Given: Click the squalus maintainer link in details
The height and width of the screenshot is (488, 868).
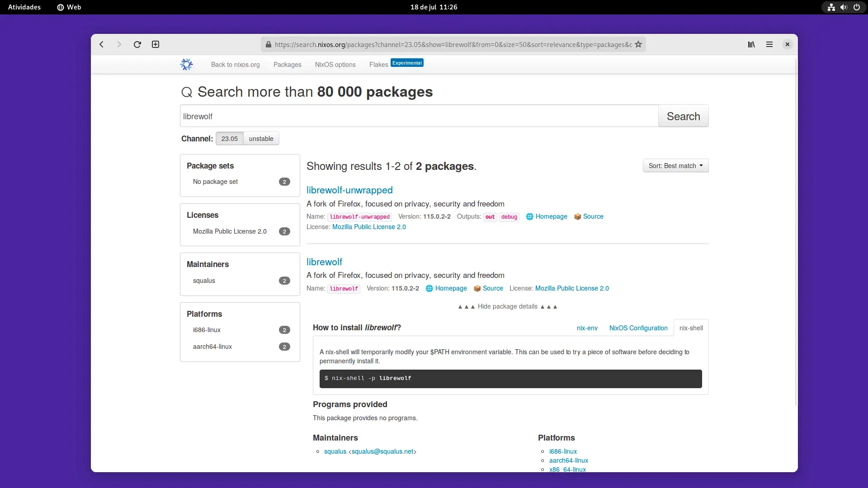Looking at the screenshot, I should point(335,451).
